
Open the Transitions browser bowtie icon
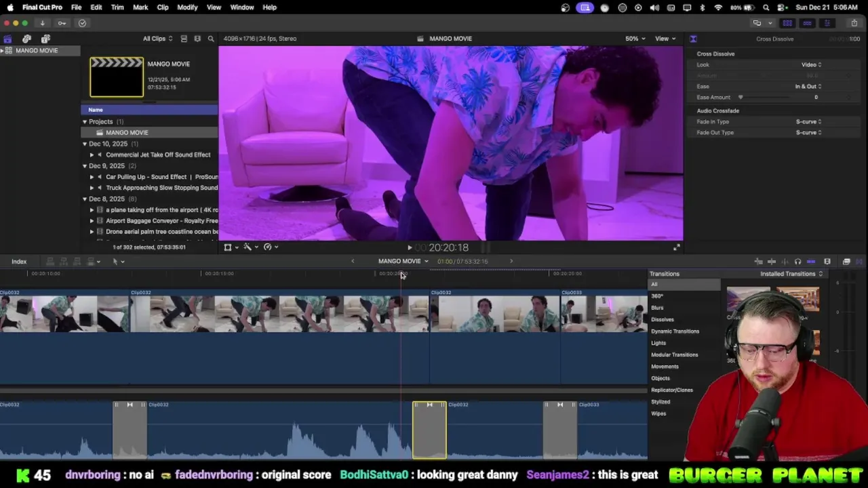click(859, 262)
